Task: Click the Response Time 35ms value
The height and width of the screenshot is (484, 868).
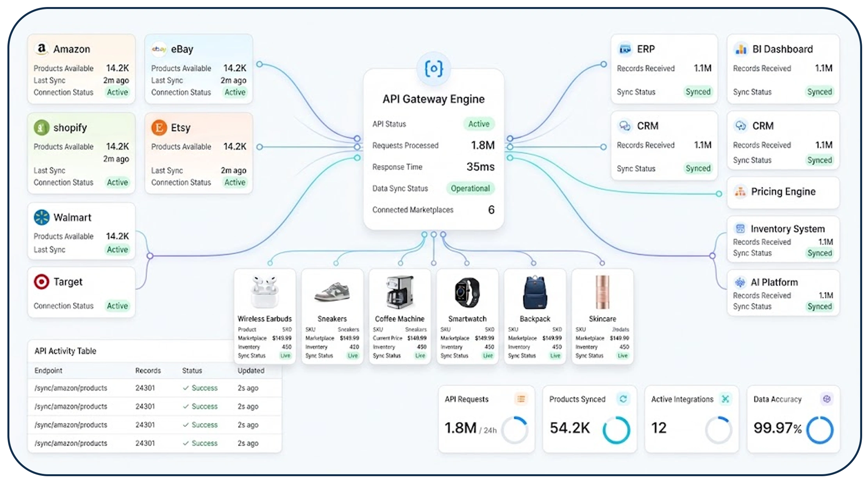Action: click(x=481, y=167)
